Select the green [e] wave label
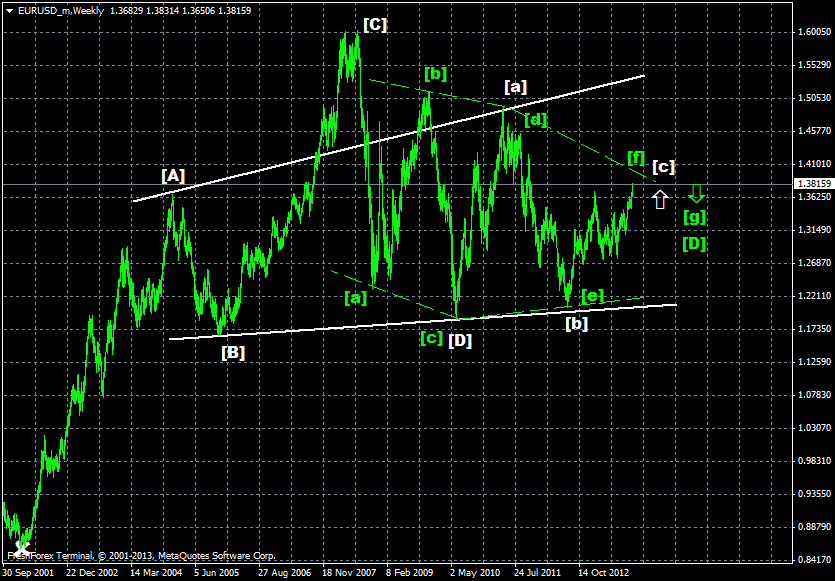This screenshot has width=835, height=581. pyautogui.click(x=592, y=295)
